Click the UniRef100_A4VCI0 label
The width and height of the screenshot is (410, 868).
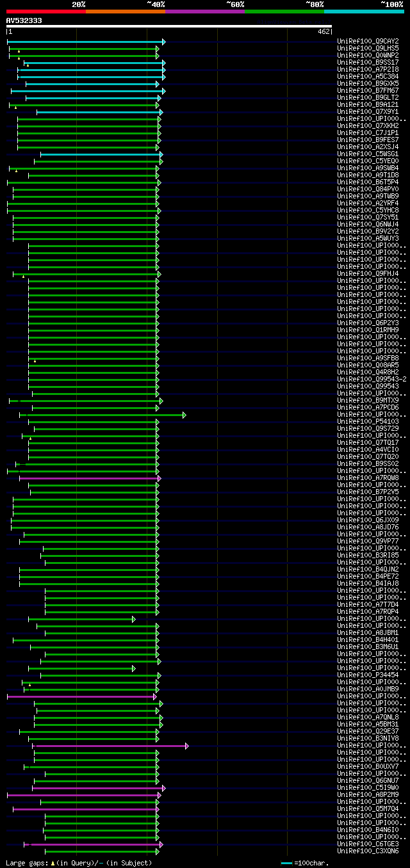tap(368, 450)
